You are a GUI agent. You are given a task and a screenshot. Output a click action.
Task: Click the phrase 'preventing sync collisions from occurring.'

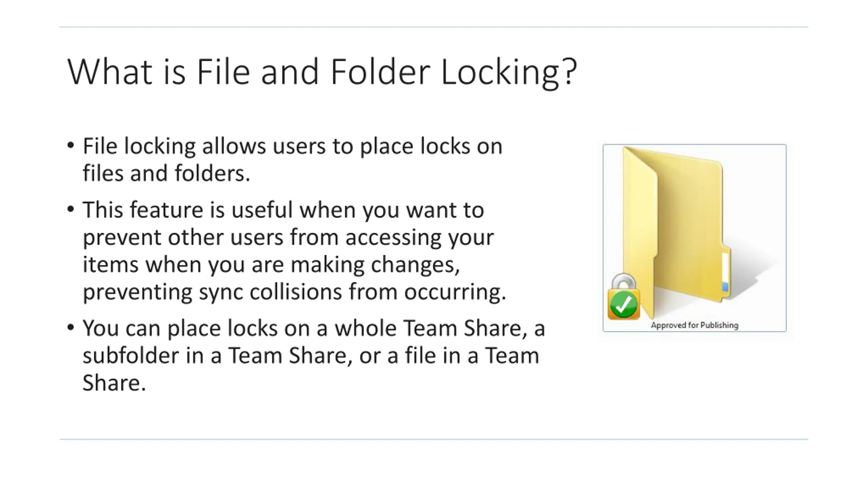tap(294, 292)
